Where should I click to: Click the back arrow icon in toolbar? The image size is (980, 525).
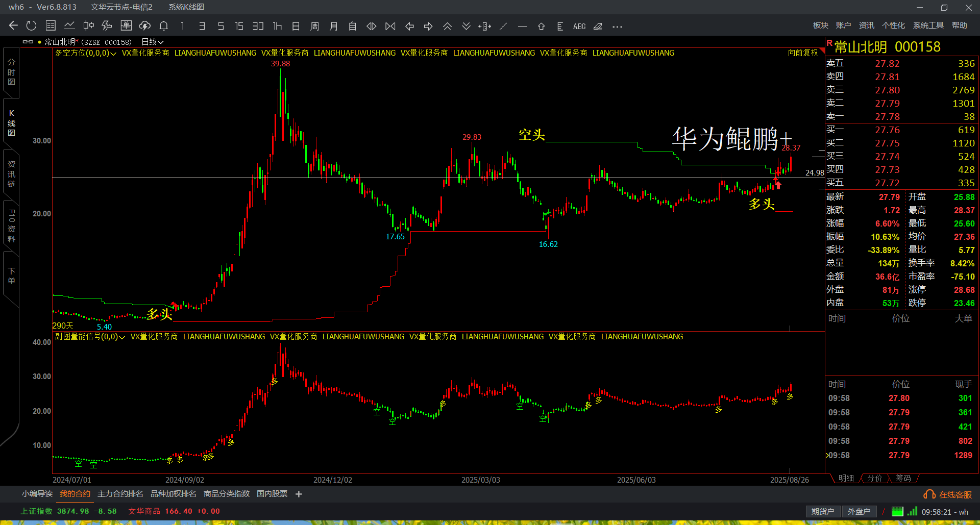(13, 26)
